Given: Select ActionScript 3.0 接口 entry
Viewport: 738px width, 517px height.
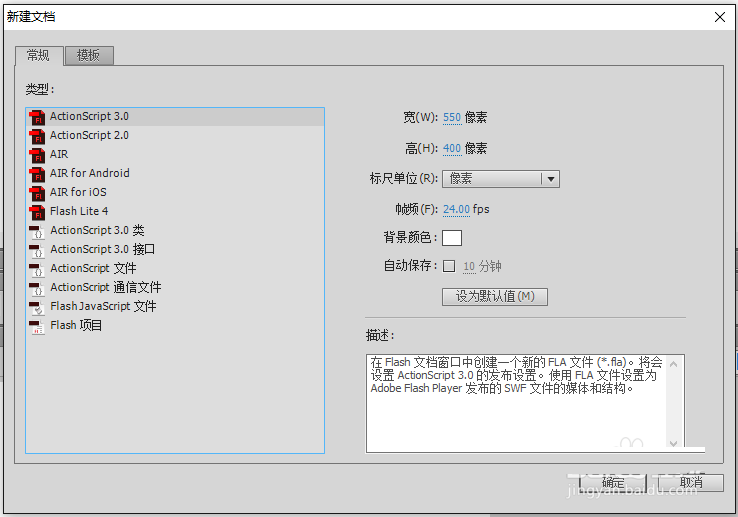Looking at the screenshot, I should pos(175,249).
